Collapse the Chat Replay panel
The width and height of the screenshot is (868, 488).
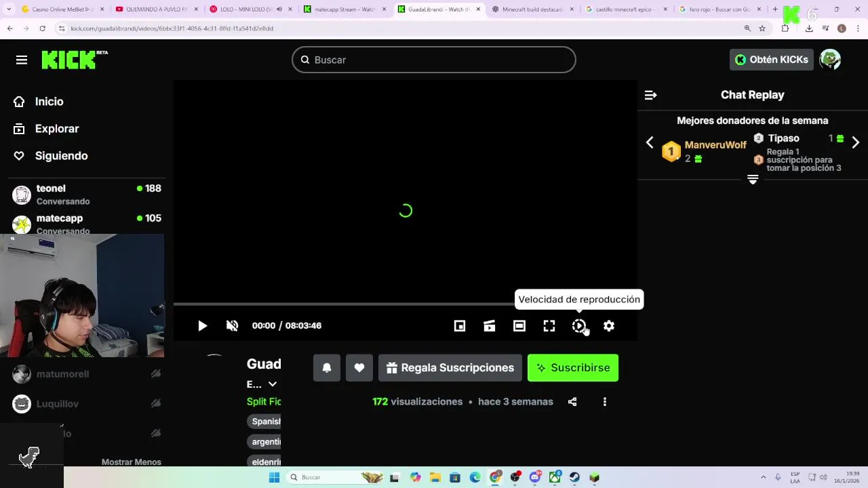pos(650,96)
